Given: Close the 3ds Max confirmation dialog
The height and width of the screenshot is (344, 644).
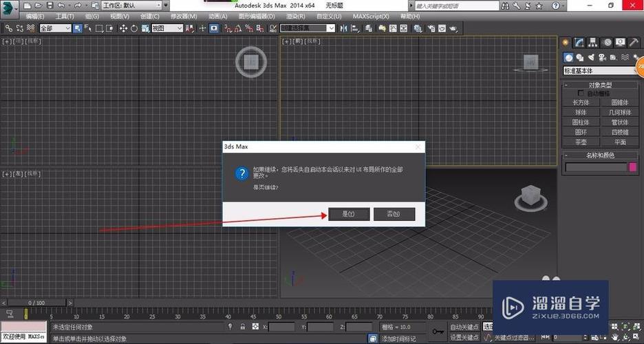Looking at the screenshot, I should click(418, 147).
